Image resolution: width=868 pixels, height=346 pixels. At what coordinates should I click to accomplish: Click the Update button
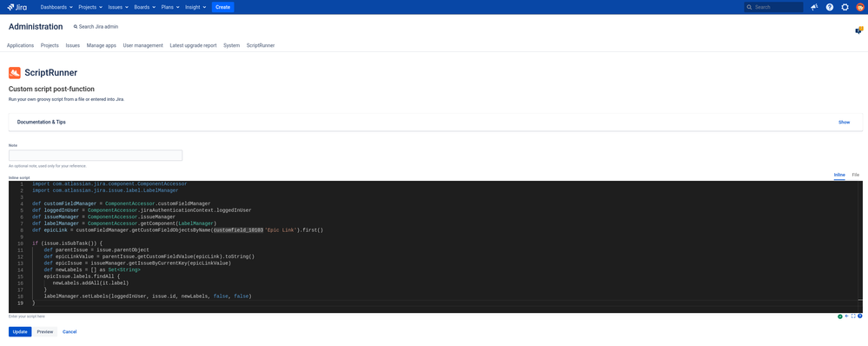20,331
